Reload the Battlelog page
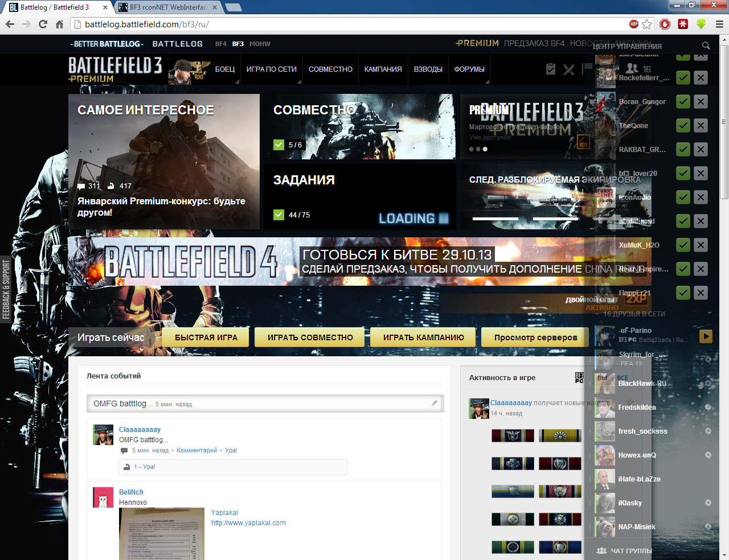Viewport: 729px width, 560px height. pyautogui.click(x=43, y=24)
